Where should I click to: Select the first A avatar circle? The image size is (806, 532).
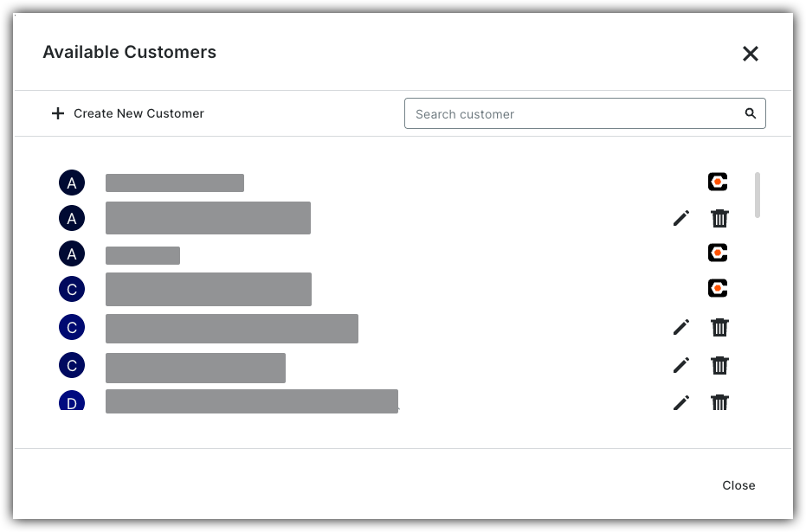click(72, 183)
